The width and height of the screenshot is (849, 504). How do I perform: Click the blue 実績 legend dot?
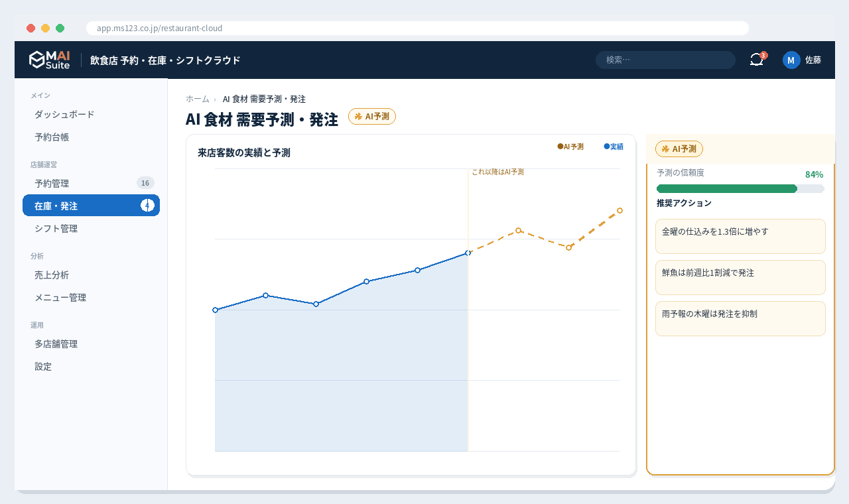pyautogui.click(x=607, y=146)
